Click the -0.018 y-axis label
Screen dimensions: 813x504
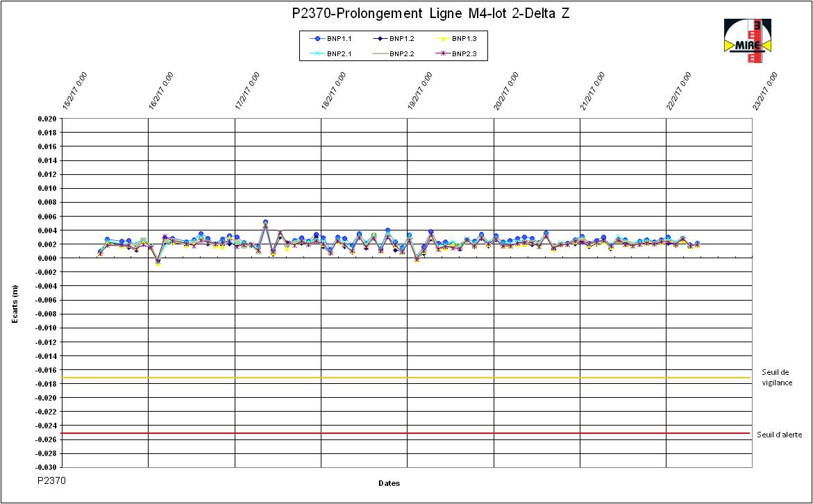tap(47, 384)
